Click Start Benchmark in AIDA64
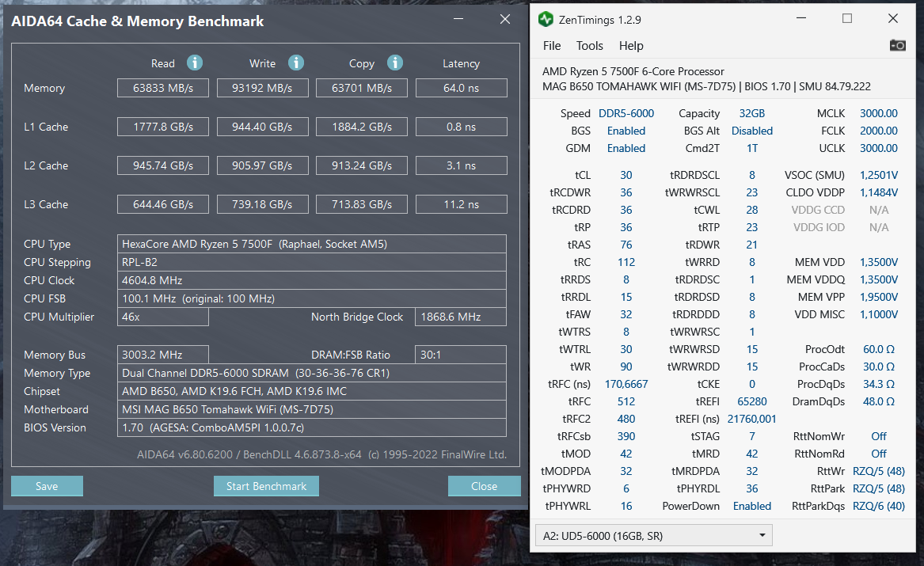The width and height of the screenshot is (924, 566). [x=266, y=486]
